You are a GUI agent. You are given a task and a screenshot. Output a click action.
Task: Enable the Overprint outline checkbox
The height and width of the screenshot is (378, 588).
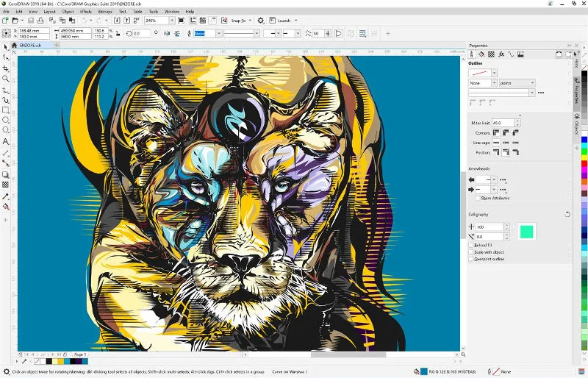click(x=471, y=259)
